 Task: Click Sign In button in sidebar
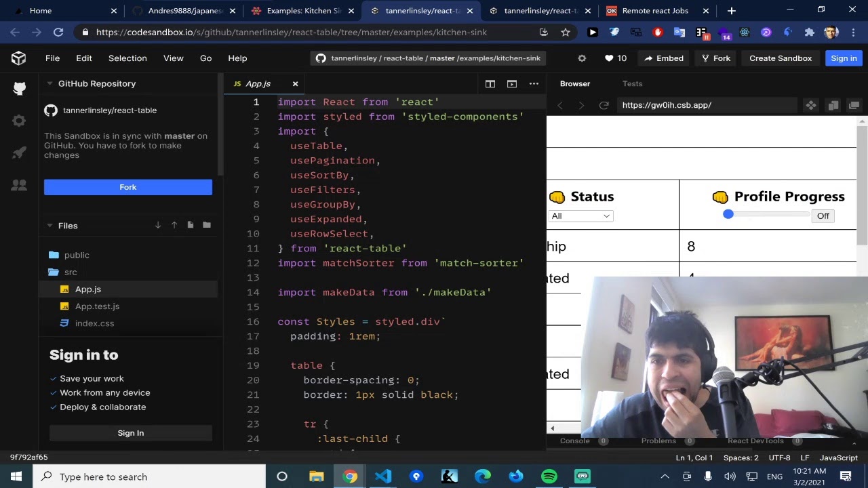tap(131, 433)
